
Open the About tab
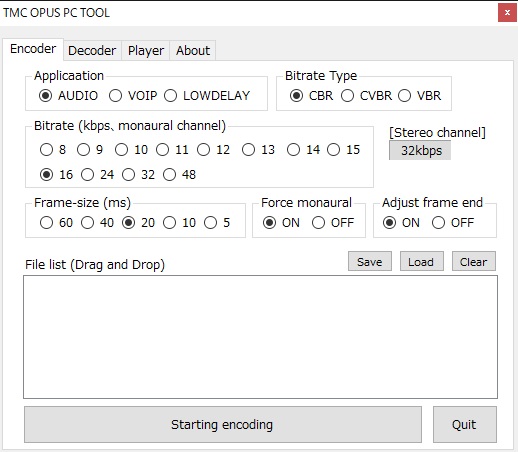[x=193, y=51]
